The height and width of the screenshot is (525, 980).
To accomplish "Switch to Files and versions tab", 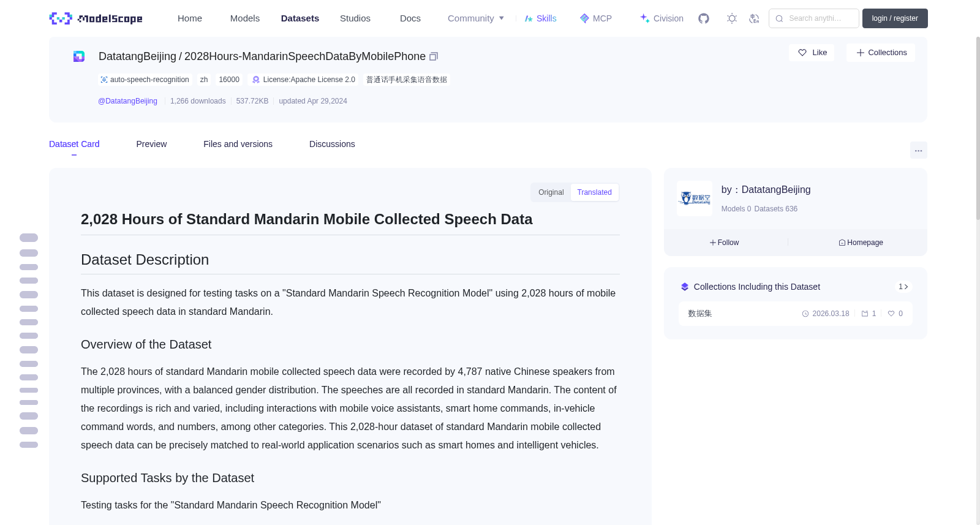I will [238, 144].
